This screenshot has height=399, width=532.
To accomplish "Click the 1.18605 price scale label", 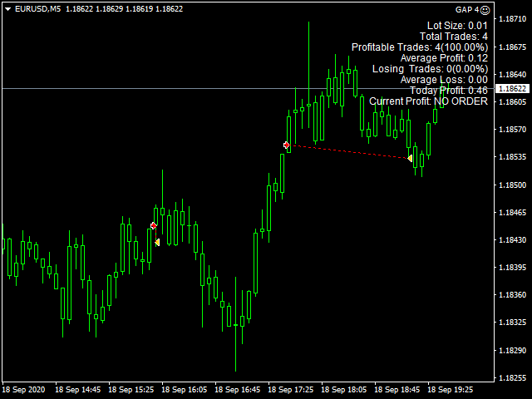I will (x=512, y=101).
